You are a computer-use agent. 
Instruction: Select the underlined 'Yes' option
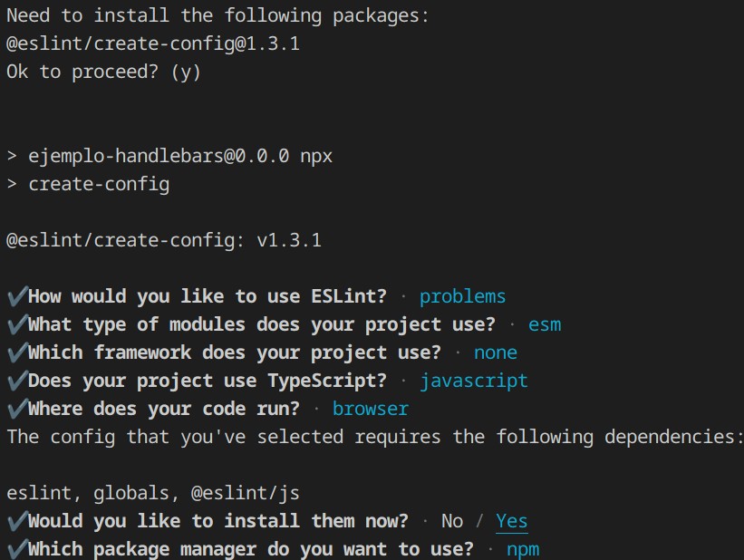pos(512,521)
